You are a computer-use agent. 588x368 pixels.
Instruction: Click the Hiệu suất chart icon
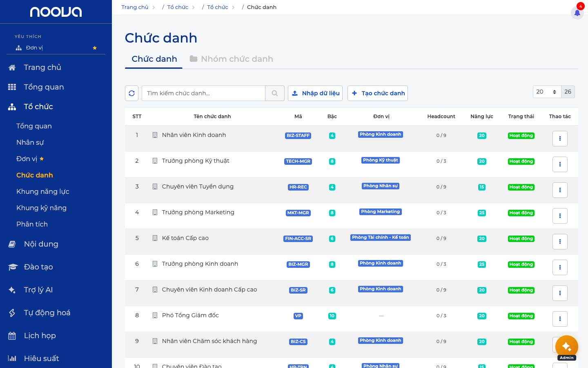(x=12, y=359)
